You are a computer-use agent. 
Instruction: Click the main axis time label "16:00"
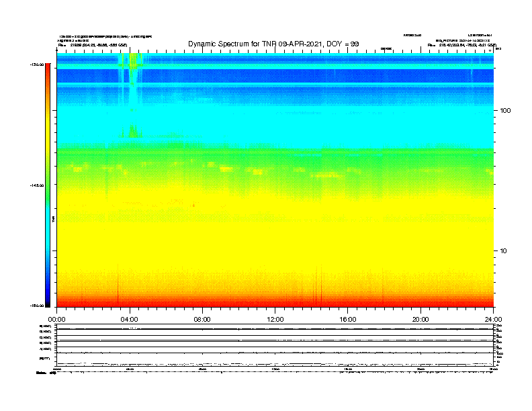pos(348,320)
